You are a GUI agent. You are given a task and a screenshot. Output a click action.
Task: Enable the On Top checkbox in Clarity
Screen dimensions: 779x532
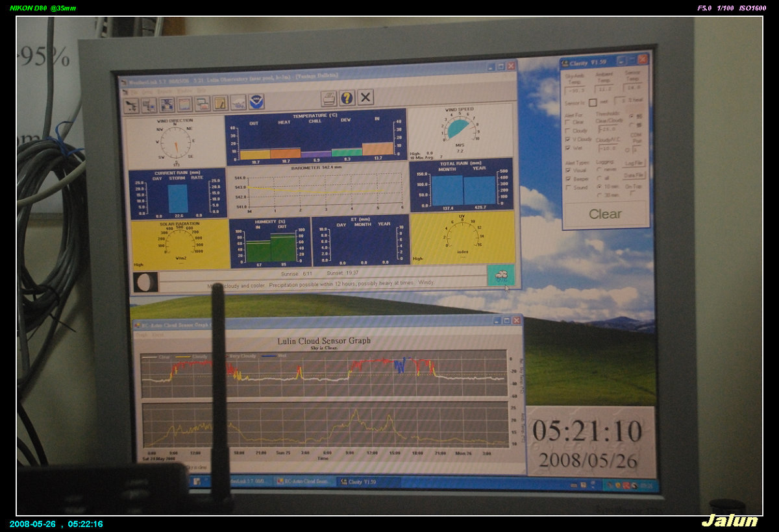click(x=633, y=193)
